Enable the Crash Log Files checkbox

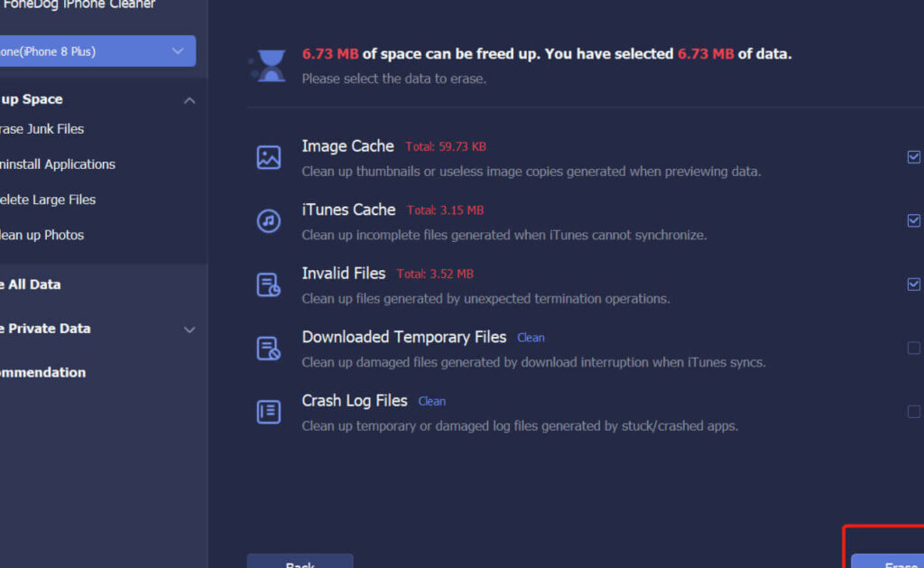point(913,412)
